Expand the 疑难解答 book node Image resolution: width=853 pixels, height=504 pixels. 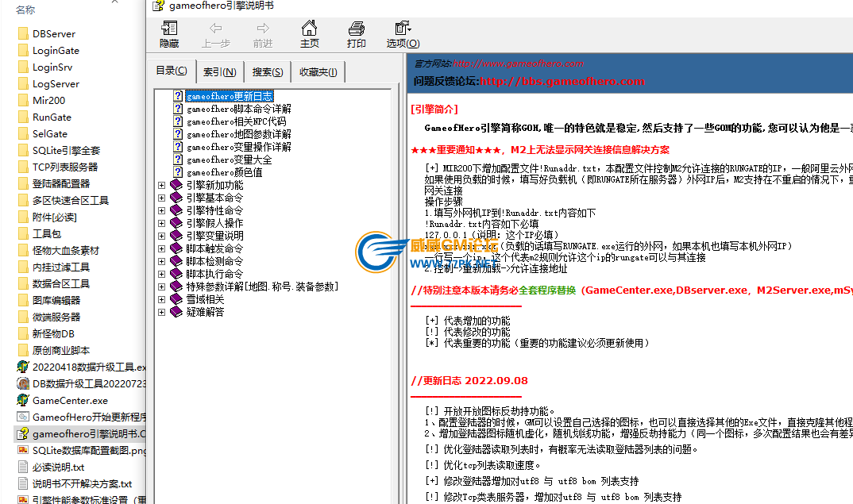coord(161,312)
